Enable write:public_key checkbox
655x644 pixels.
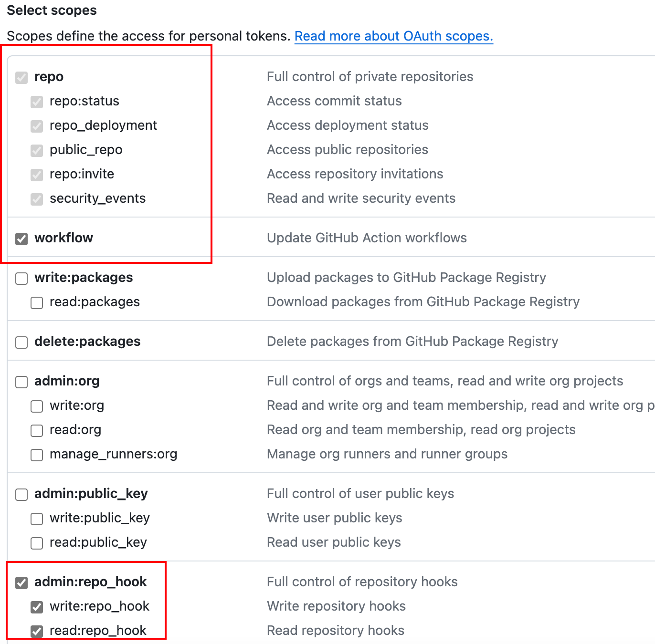tap(37, 519)
